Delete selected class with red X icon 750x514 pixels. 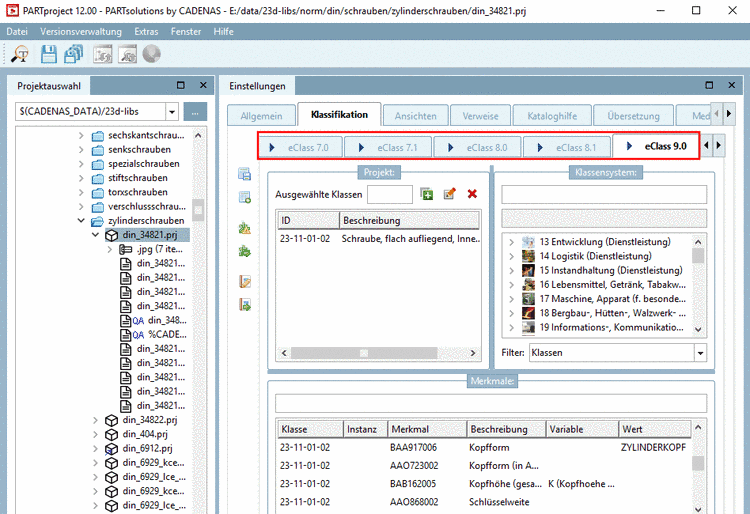point(472,194)
